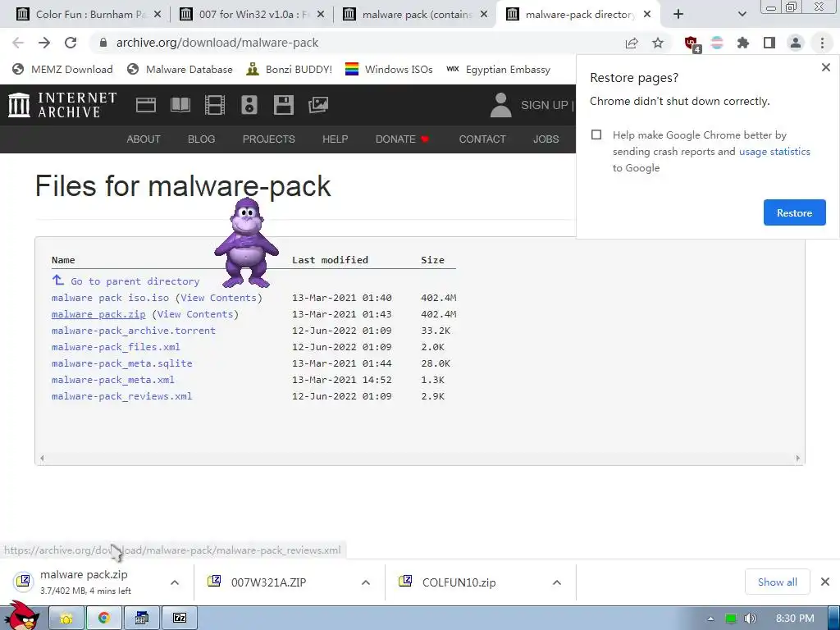
Task: Expand options for malware pack.zip download
Action: pos(175,582)
